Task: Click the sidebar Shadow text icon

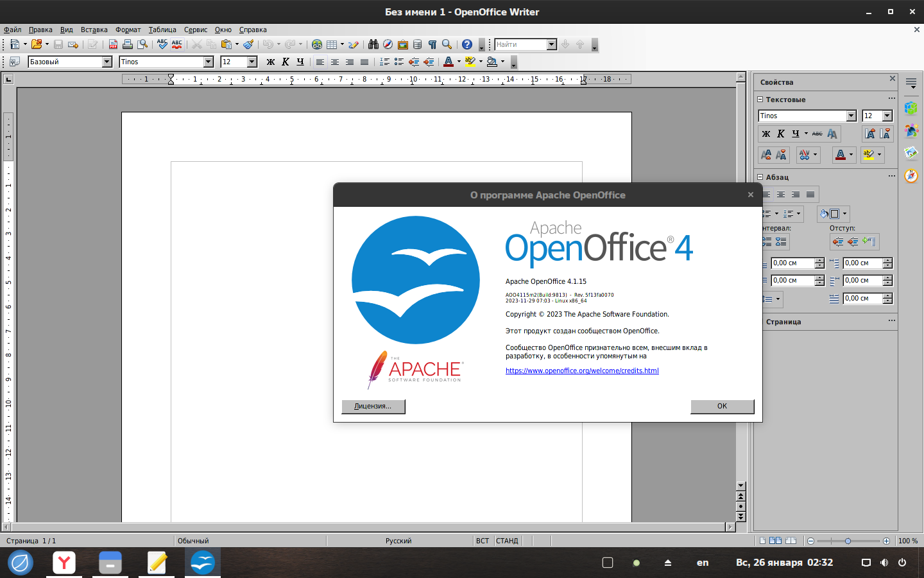Action: [832, 134]
